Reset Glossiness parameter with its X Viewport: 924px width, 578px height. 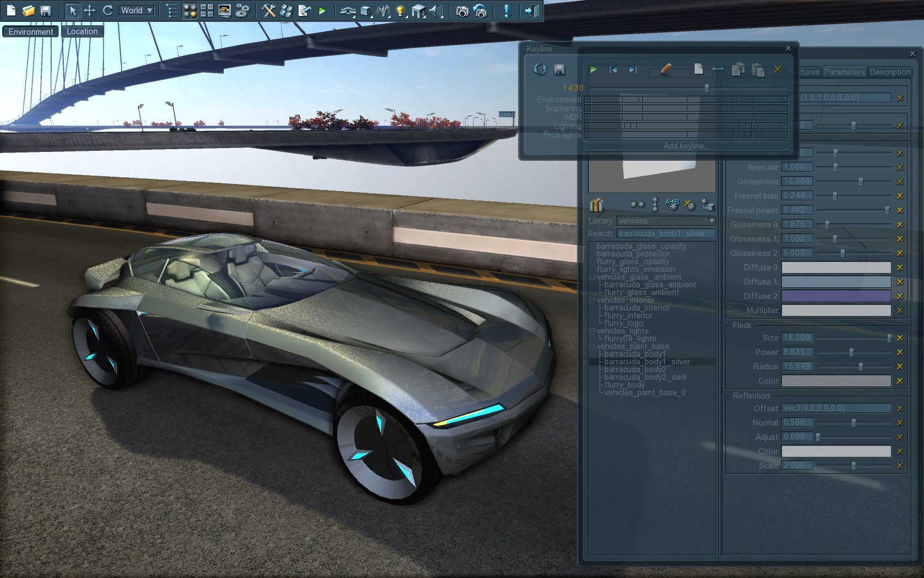click(x=900, y=182)
